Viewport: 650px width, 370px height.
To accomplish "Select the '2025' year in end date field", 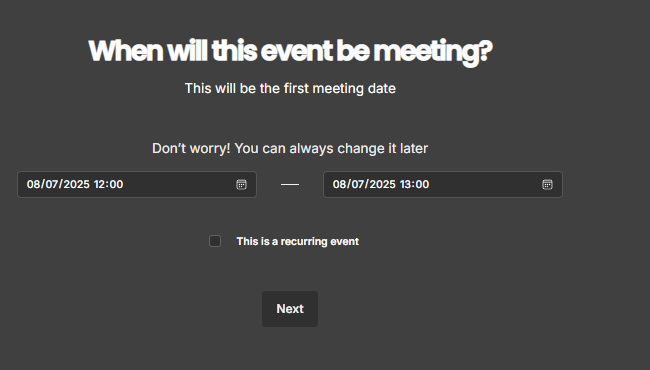I will (382, 184).
